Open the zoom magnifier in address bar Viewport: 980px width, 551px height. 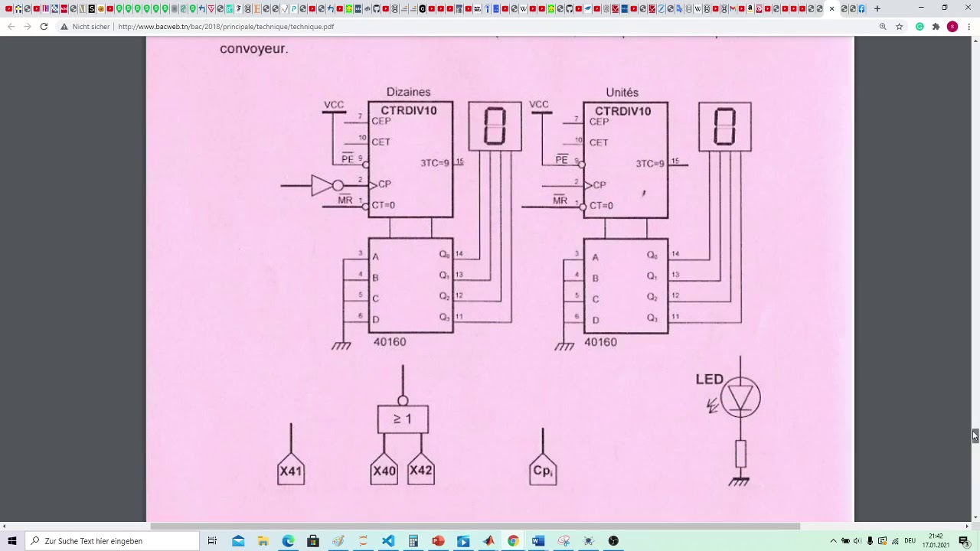(883, 26)
